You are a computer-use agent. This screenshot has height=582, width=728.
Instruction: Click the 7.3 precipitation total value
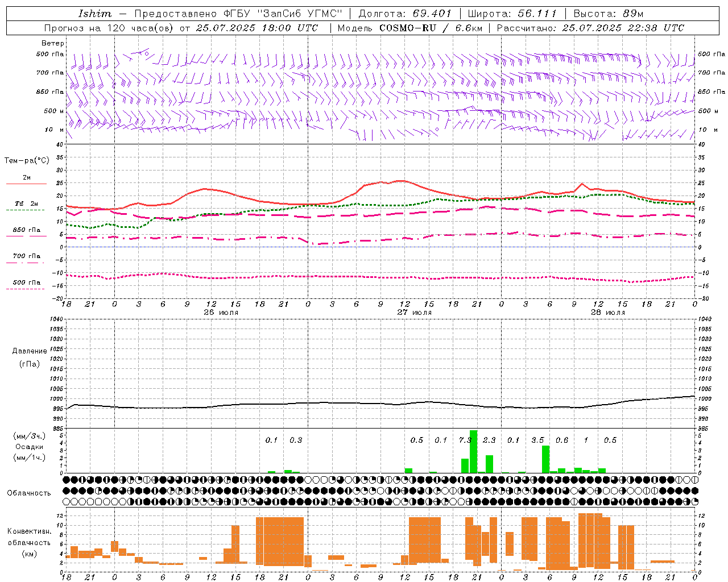click(x=465, y=440)
